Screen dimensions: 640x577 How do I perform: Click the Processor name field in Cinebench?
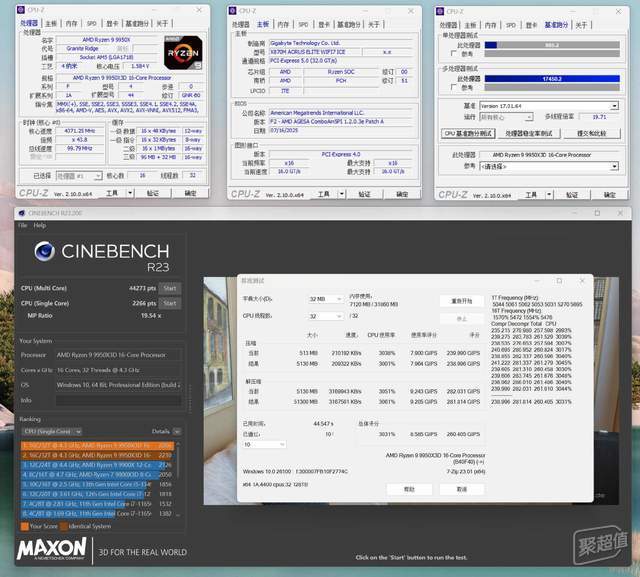tap(118, 355)
